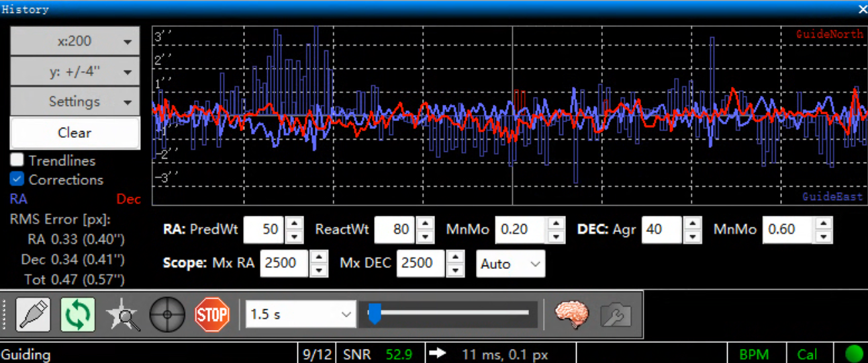Open the y: +/-4" range dropdown
The image size is (868, 363).
click(x=75, y=72)
